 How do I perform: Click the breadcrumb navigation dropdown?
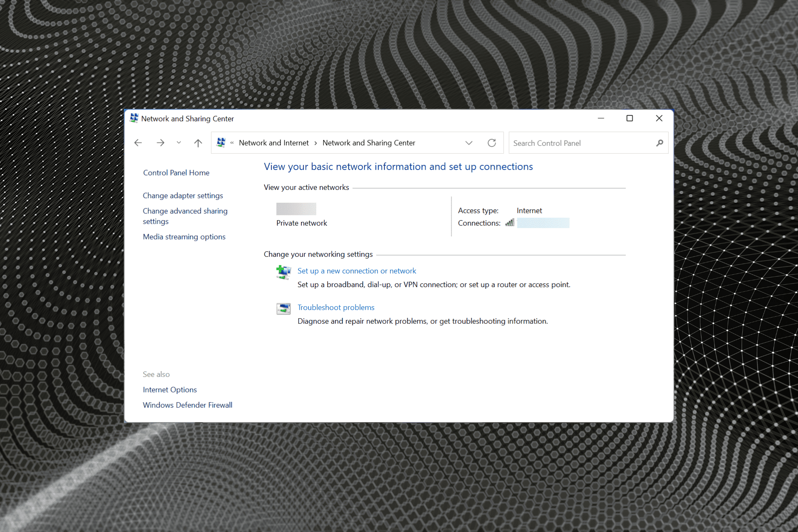pos(468,143)
